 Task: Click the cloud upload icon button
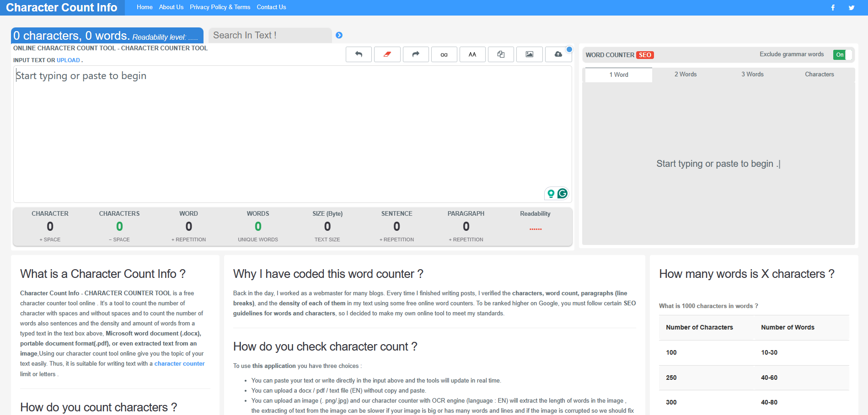point(558,54)
